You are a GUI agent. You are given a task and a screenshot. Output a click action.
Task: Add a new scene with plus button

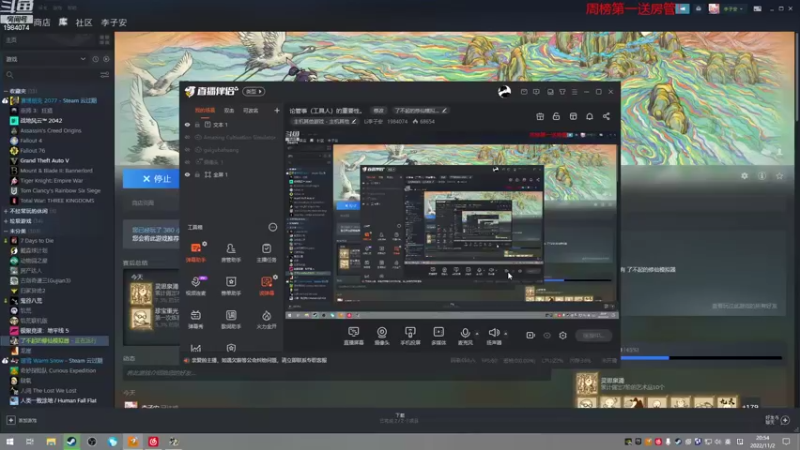[x=277, y=110]
